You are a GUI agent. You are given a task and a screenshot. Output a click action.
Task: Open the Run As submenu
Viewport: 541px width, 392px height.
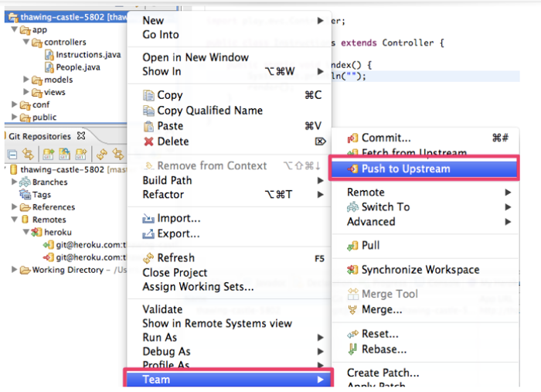point(229,337)
